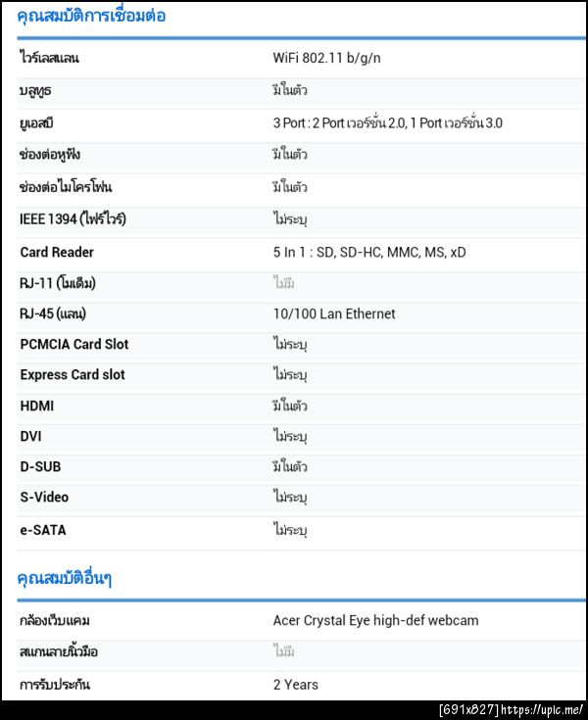This screenshot has height=720, width=588.
Task: Select the USB ports value text
Action: coord(387,123)
